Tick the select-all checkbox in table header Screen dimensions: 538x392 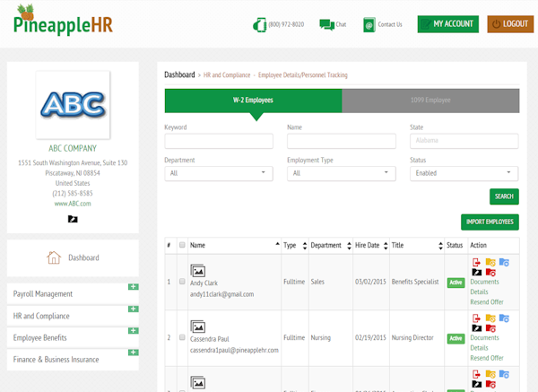[x=182, y=245]
